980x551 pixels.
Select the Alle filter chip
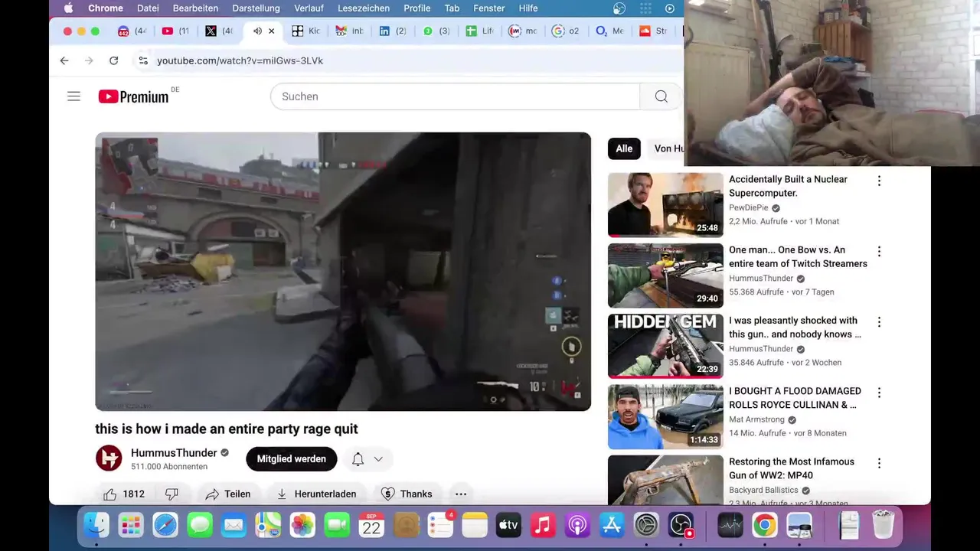[624, 148]
